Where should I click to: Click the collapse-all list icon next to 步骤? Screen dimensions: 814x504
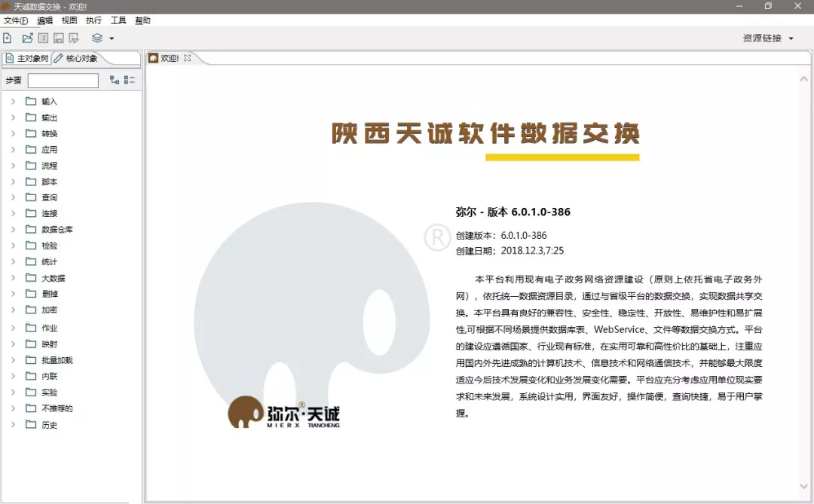pos(130,80)
